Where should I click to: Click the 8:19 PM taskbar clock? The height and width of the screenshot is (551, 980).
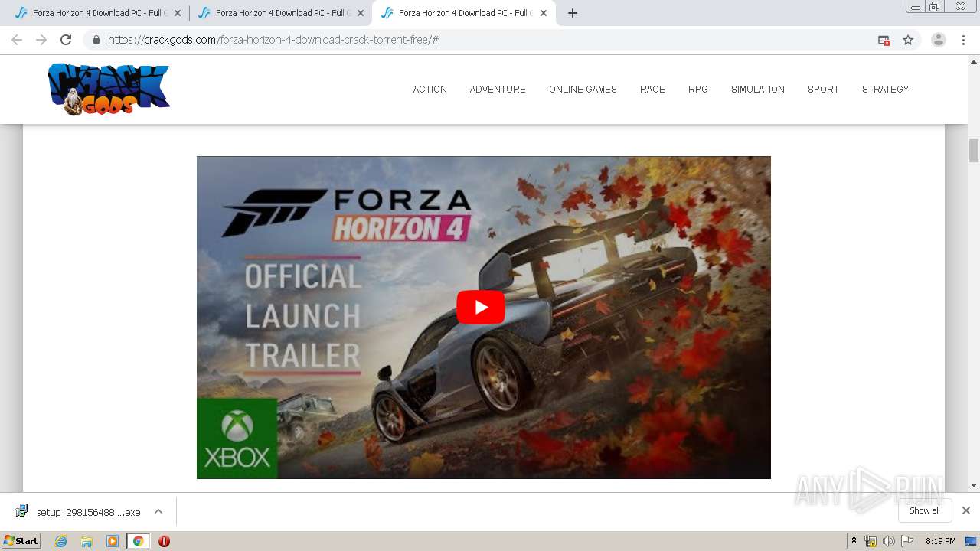(x=940, y=541)
